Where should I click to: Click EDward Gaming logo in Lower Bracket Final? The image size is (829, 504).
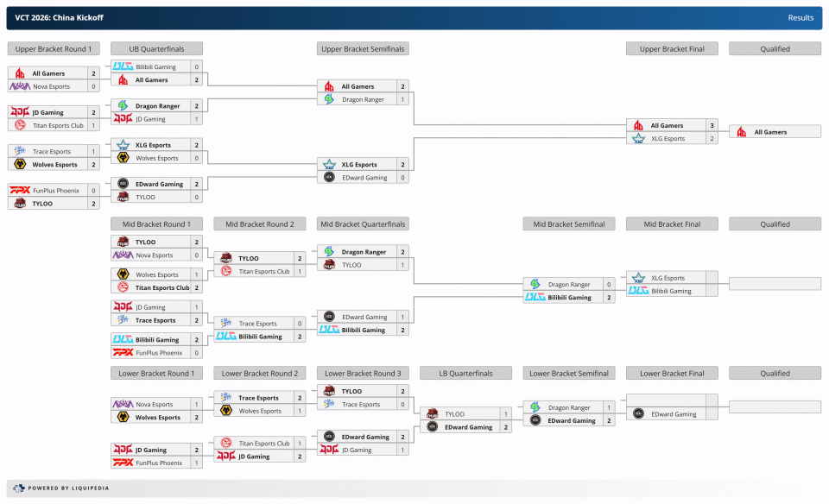point(639,413)
